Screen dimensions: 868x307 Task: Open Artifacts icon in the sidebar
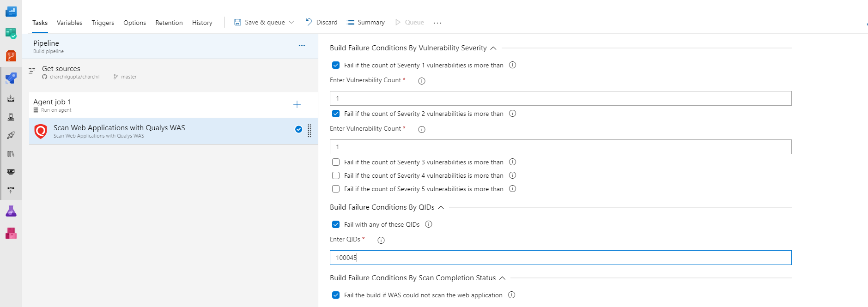(x=11, y=234)
